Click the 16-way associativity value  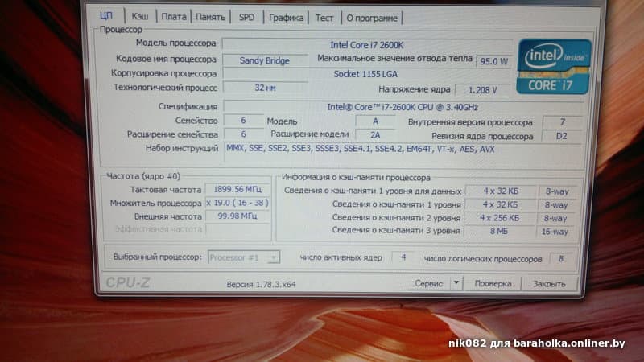pos(555,232)
